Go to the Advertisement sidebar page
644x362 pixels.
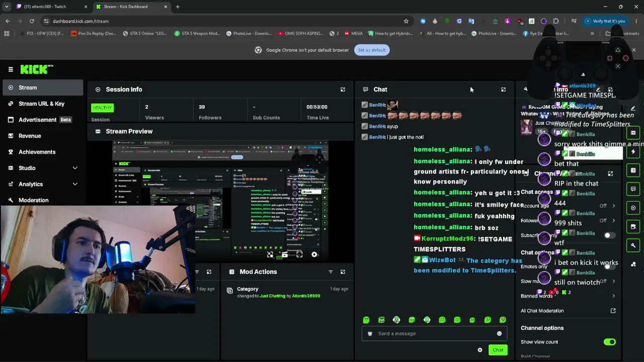42,120
